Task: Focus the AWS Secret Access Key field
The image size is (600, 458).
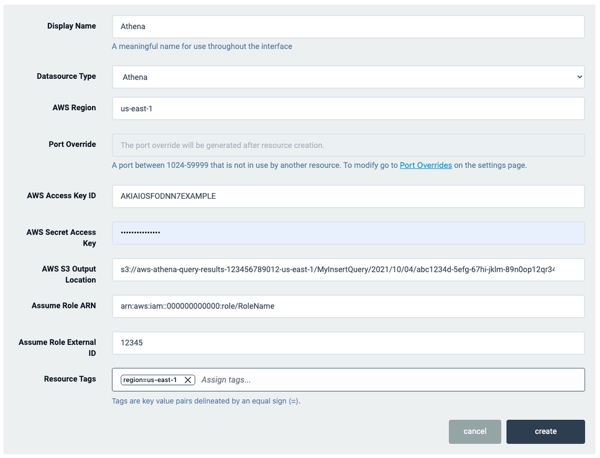Action: point(348,233)
